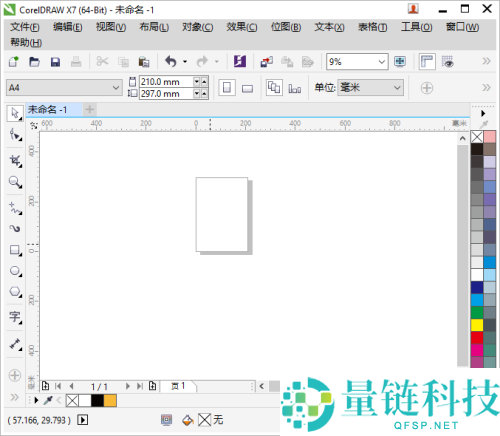Image resolution: width=500 pixels, height=436 pixels.
Task: Add page before current page button
Action: click(45, 386)
